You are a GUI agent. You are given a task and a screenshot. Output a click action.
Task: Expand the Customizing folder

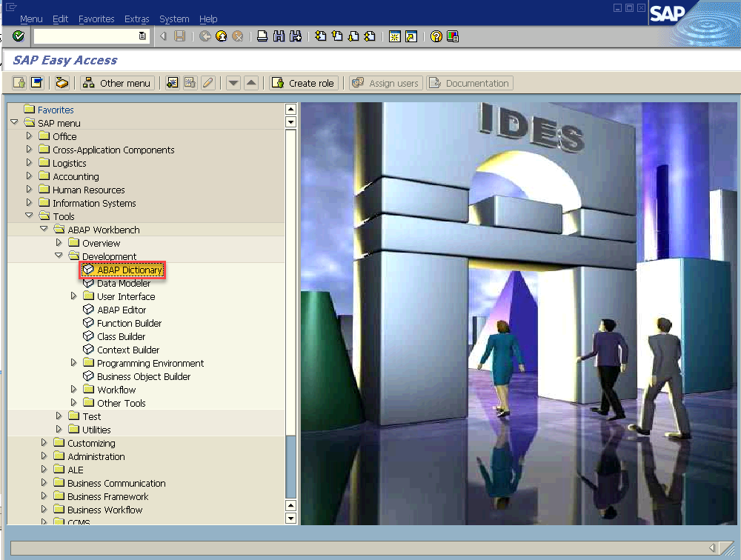(x=44, y=442)
